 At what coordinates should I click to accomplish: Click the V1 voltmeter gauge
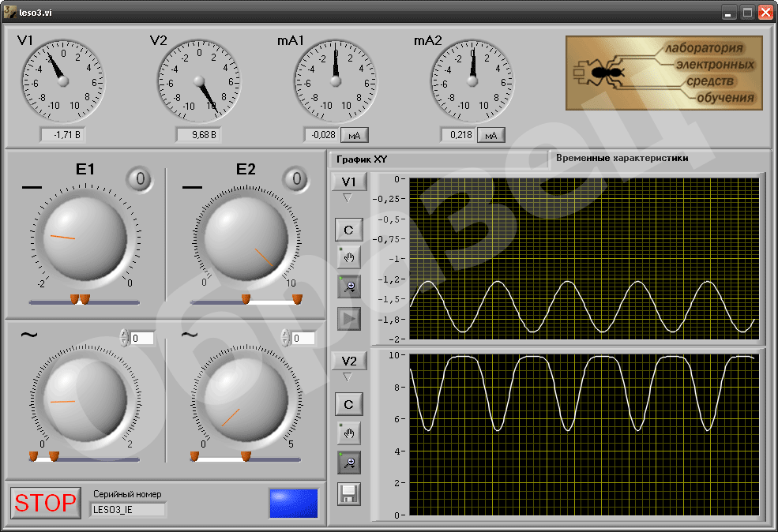point(63,81)
